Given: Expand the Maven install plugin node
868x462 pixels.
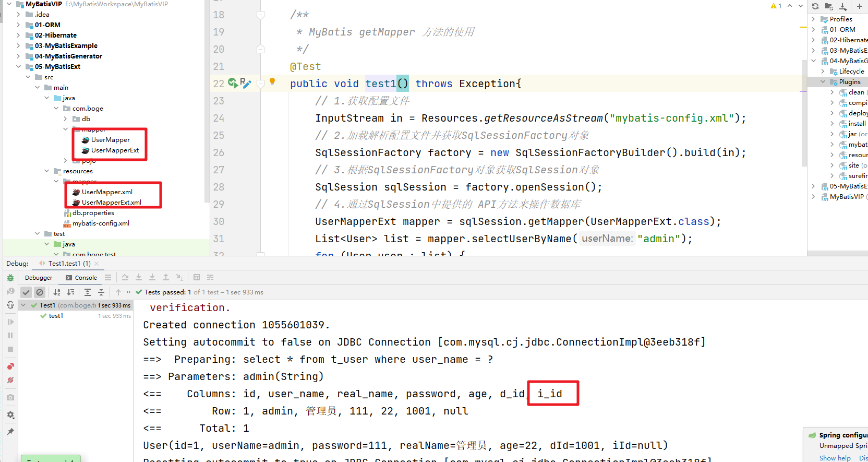Looking at the screenshot, I should pyautogui.click(x=832, y=124).
